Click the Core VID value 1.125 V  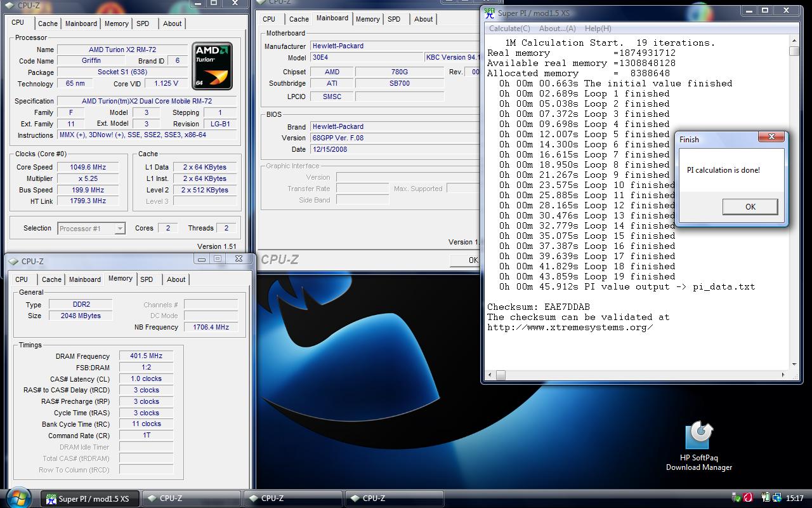pos(166,83)
